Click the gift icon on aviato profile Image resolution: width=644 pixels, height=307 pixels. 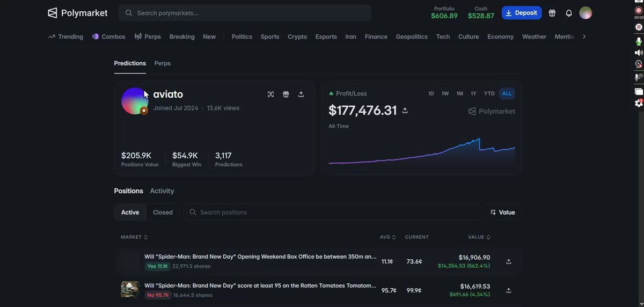click(286, 94)
